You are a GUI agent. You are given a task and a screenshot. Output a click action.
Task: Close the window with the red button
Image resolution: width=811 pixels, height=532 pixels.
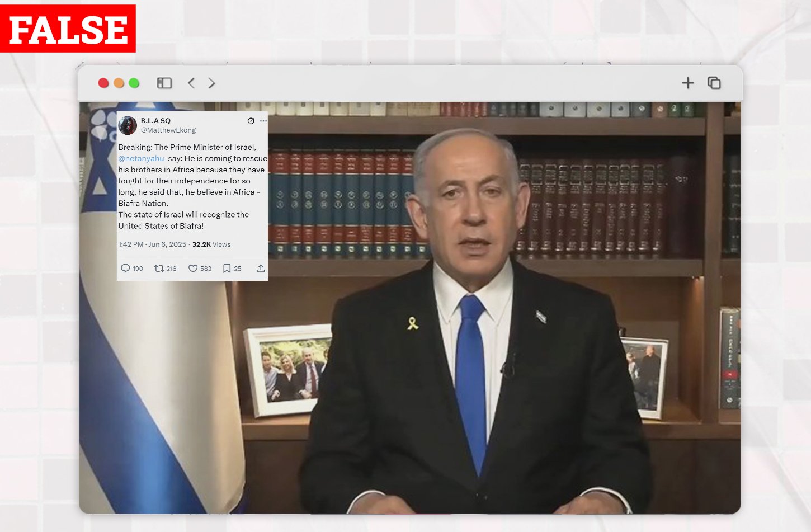pos(103,83)
